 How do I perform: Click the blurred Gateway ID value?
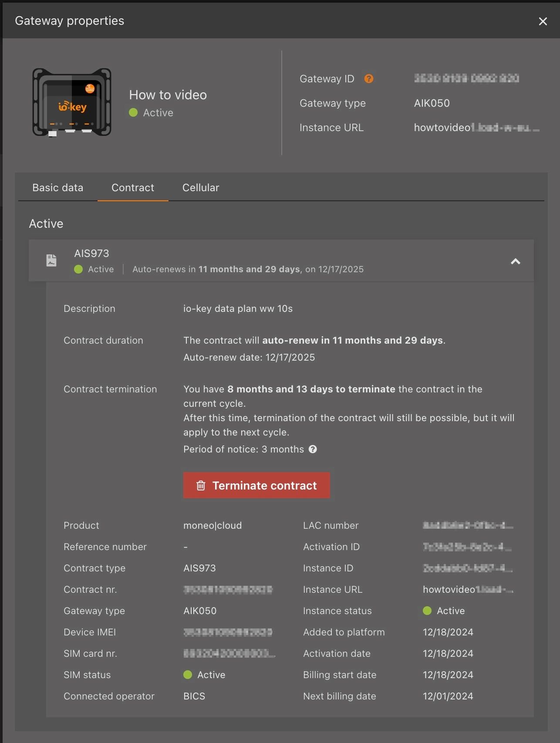466,78
